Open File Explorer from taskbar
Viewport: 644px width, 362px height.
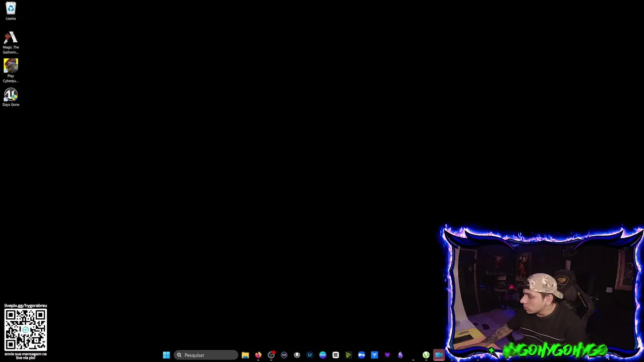point(245,355)
